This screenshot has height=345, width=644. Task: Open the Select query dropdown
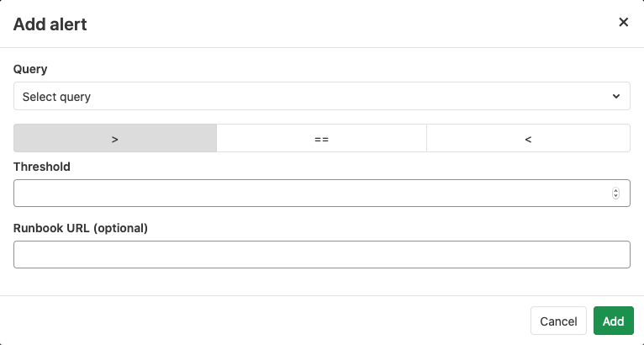pyautogui.click(x=321, y=96)
